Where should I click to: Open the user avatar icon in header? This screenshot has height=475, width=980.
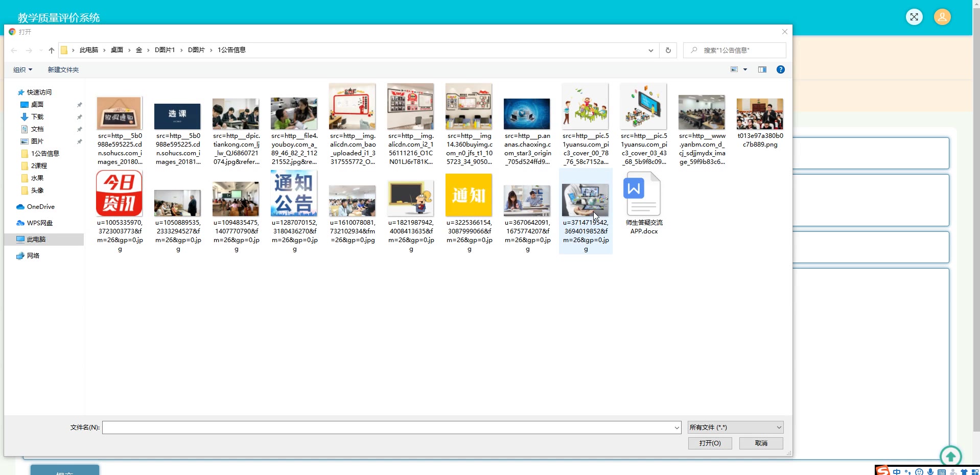[942, 17]
